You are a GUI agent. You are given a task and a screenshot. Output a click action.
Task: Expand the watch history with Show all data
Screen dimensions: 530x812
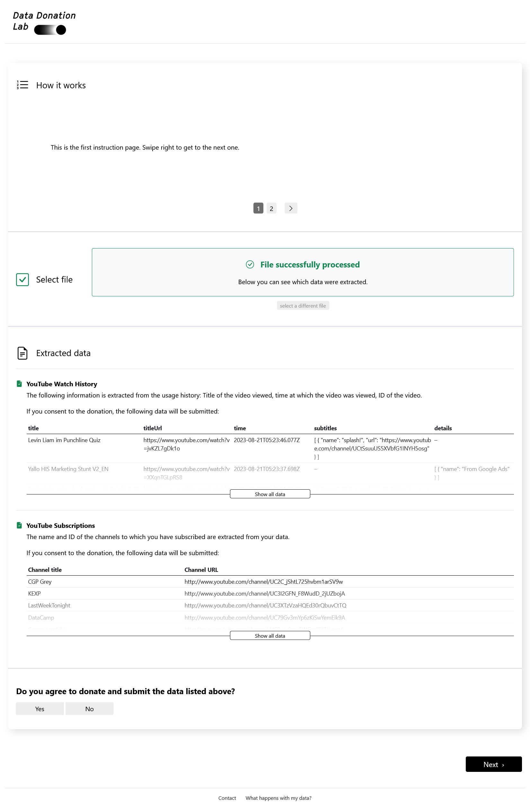point(269,494)
